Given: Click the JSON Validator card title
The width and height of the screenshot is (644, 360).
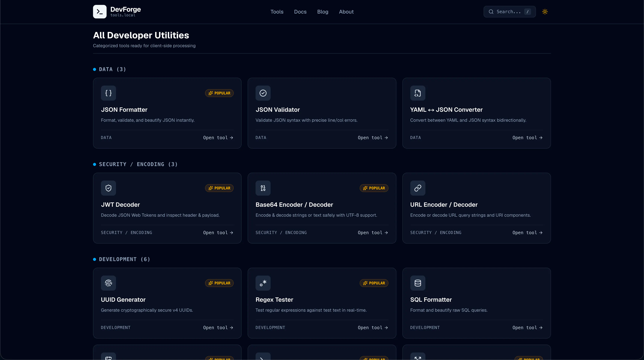Looking at the screenshot, I should click(278, 110).
